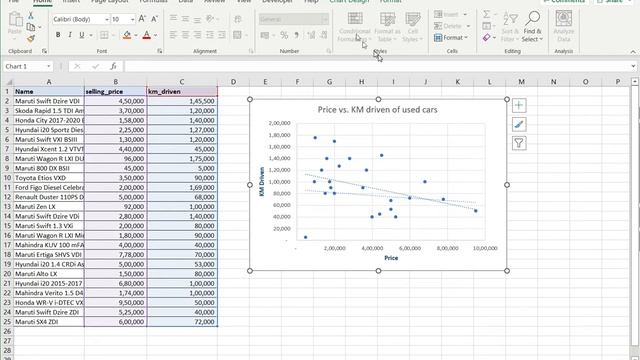
Task: Toggle Underline formatting
Action: (x=82, y=35)
